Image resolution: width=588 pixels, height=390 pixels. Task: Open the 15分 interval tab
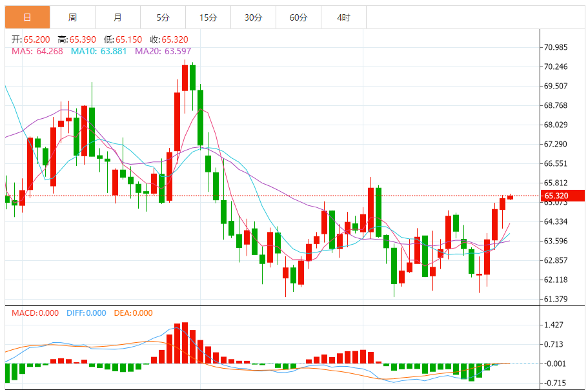tap(208, 17)
